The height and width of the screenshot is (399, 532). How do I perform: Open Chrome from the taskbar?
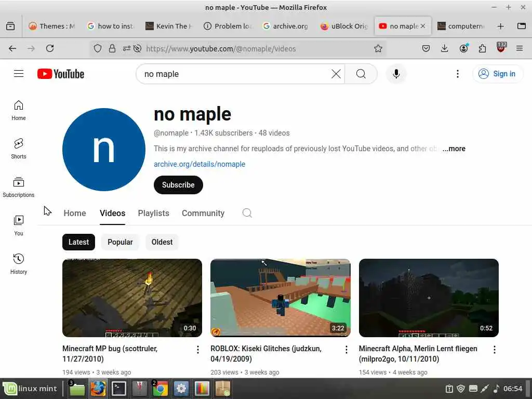tap(160, 389)
